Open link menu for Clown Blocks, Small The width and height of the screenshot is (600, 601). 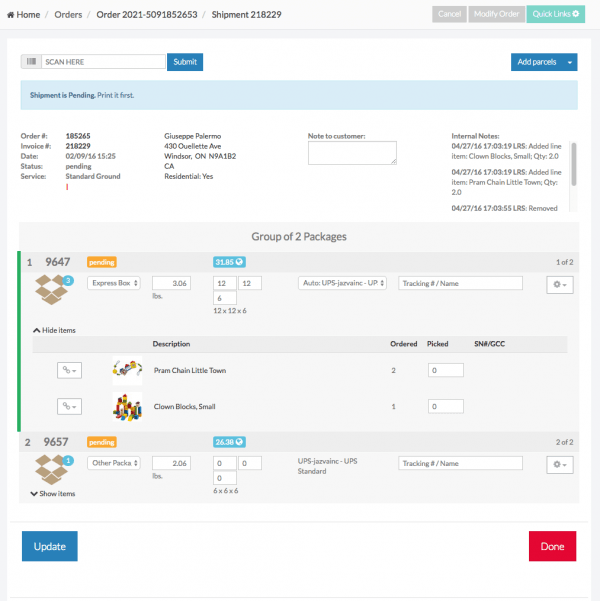point(69,406)
